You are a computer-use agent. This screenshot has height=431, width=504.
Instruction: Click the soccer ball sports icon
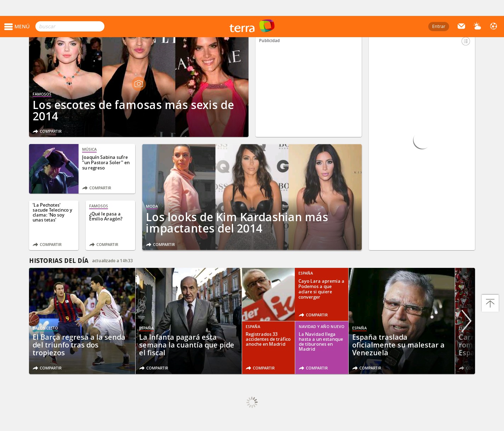point(493,26)
